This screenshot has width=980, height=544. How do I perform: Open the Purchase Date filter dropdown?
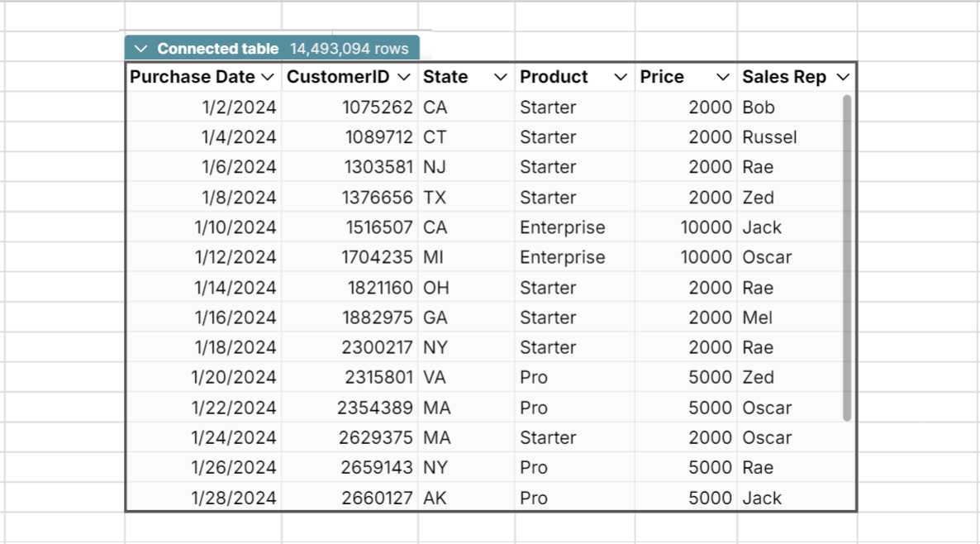[269, 76]
